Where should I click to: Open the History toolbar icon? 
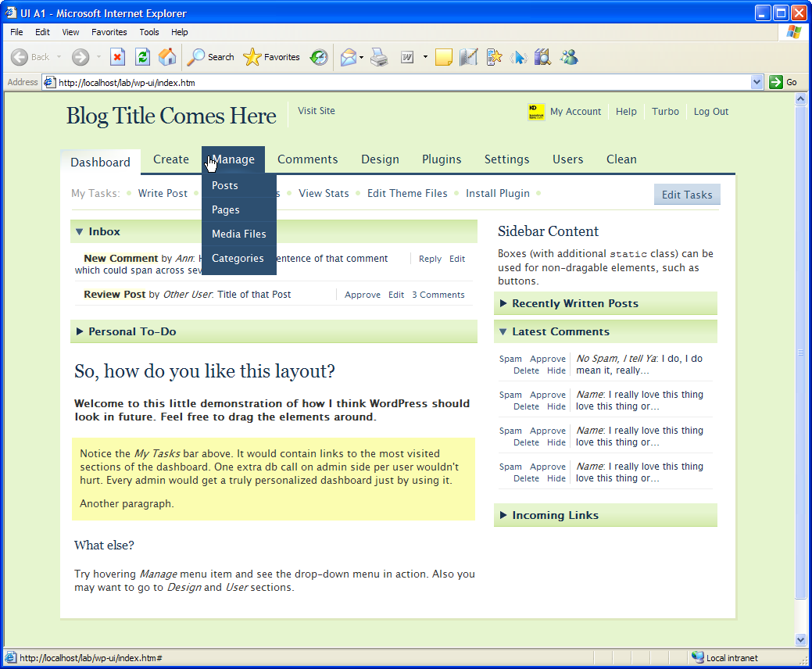tap(319, 57)
